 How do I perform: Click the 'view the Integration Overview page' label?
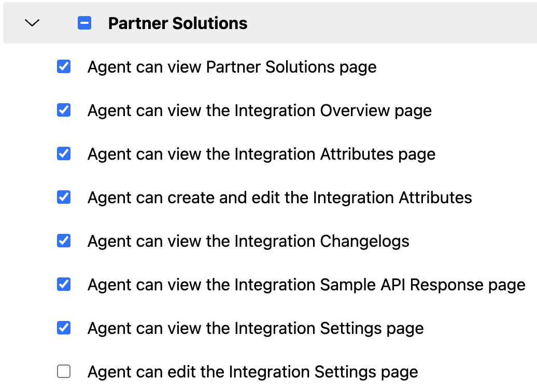[x=260, y=110]
